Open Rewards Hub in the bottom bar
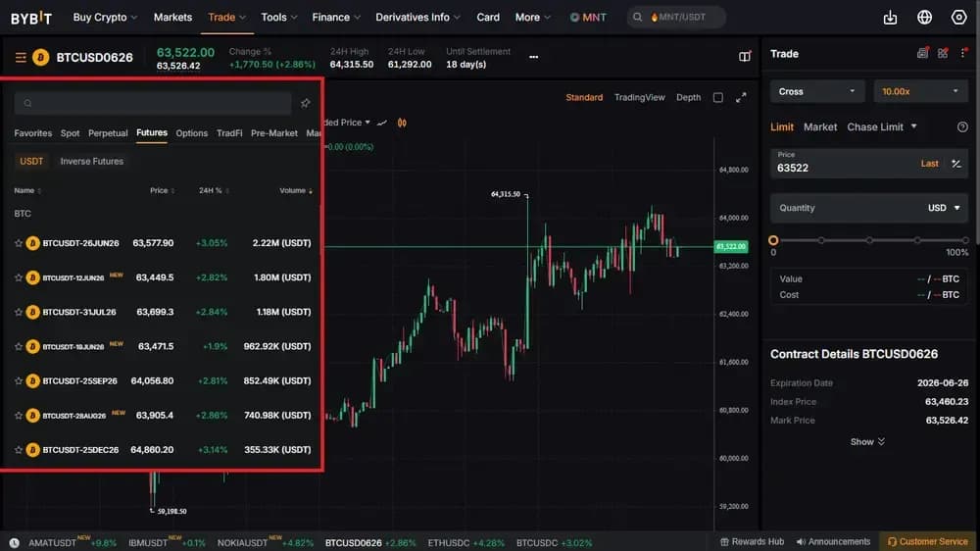Image resolution: width=980 pixels, height=551 pixels. click(752, 541)
